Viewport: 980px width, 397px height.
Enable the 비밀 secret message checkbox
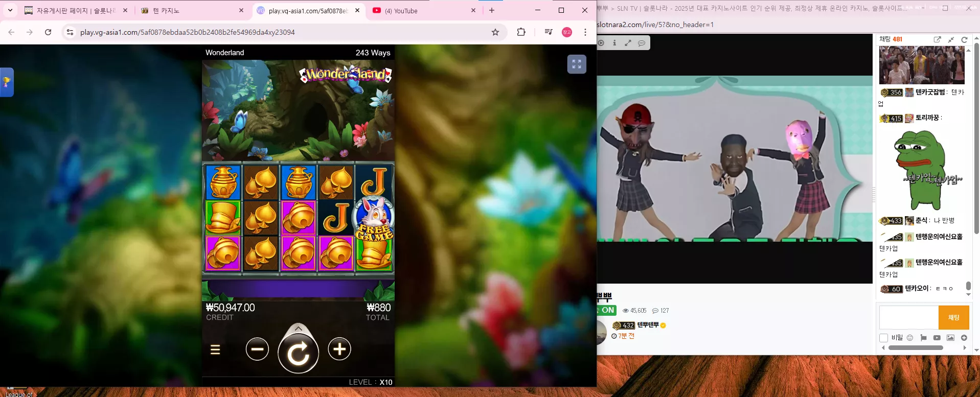point(883,338)
